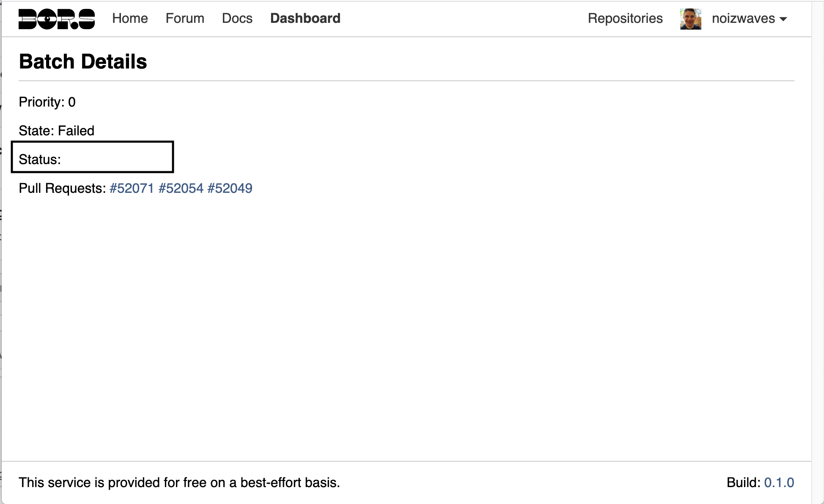The width and height of the screenshot is (824, 504).
Task: Select the Dashboard nav item
Action: (x=305, y=19)
